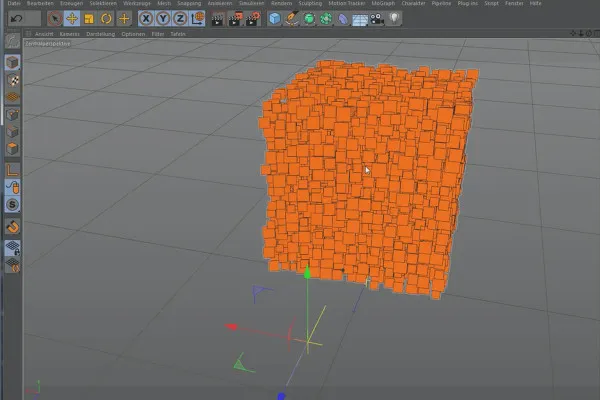Switch to Polygons mode

12,149
